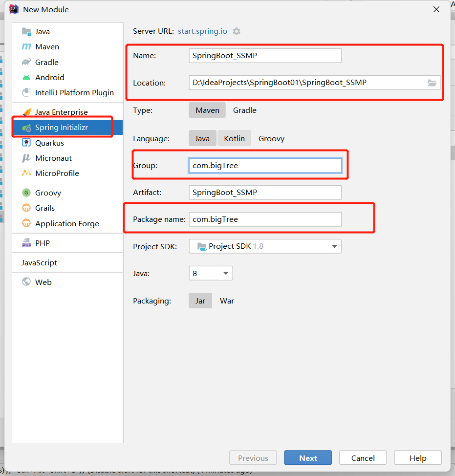The width and height of the screenshot is (455, 476).
Task: Click the Cancel button
Action: point(363,458)
